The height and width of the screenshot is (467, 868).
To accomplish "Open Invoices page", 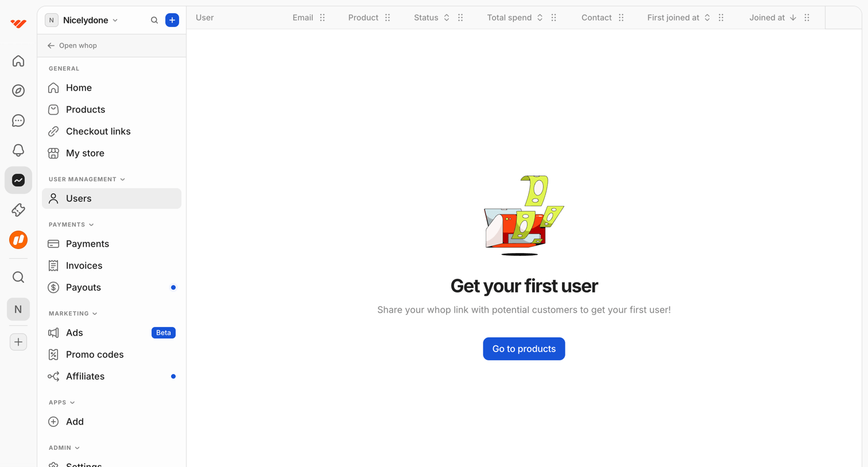I will [111, 266].
